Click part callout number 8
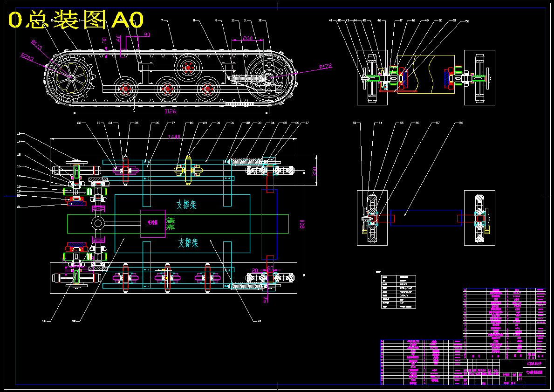554x392 pixels. point(194,21)
